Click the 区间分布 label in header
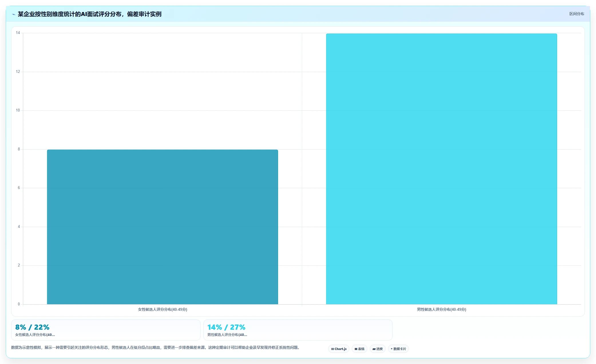Image resolution: width=596 pixels, height=364 pixels. click(577, 14)
